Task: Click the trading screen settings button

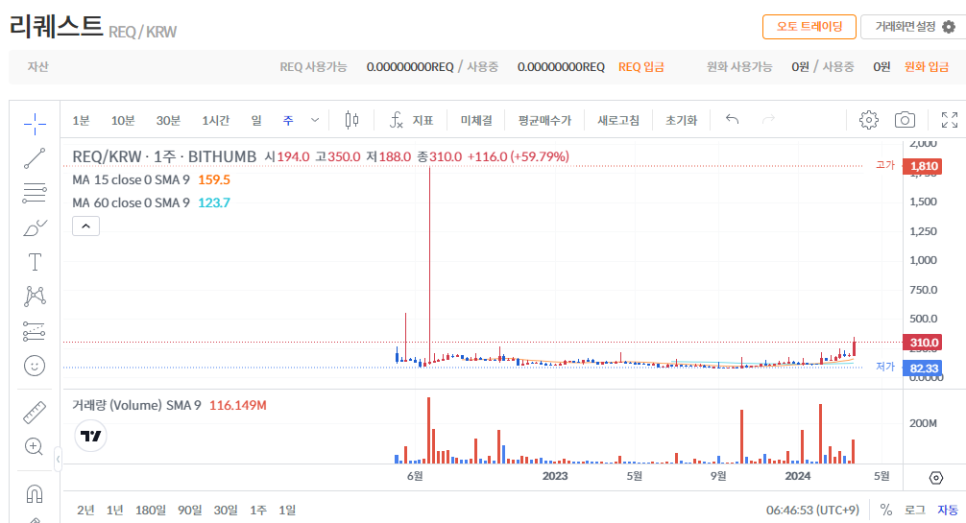Action: (914, 26)
